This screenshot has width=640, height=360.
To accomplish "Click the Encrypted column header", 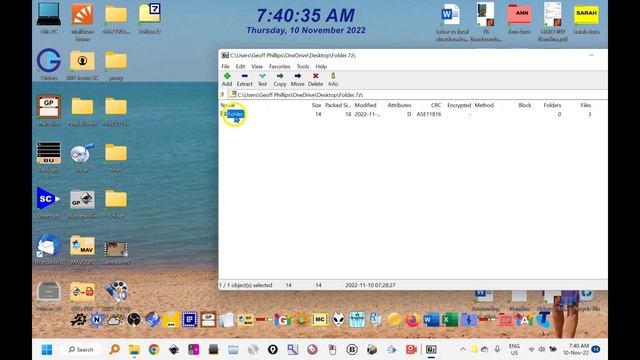I will click(x=459, y=105).
